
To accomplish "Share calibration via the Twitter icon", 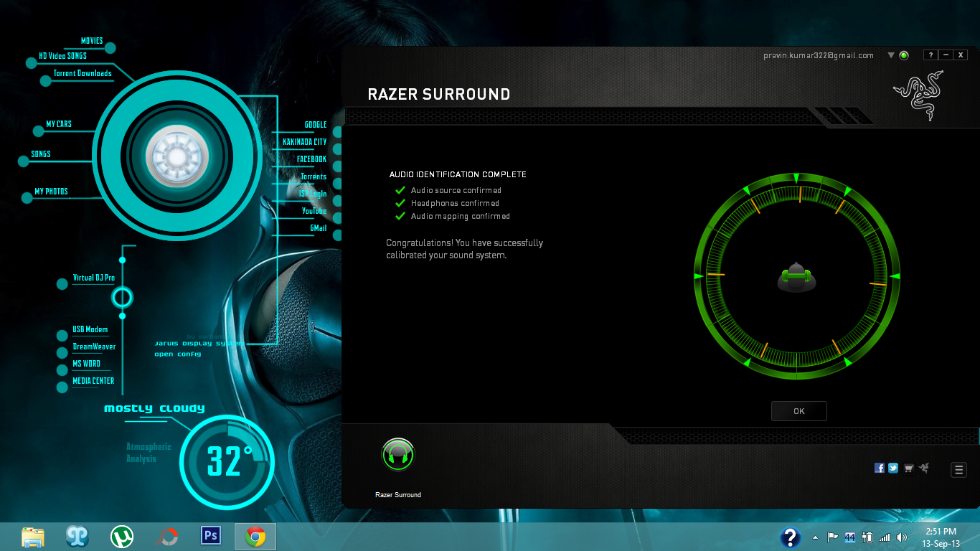I will [x=893, y=468].
